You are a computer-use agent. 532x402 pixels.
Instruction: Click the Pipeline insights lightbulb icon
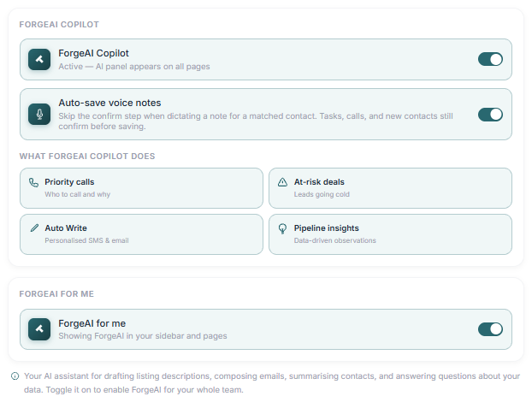tap(282, 228)
